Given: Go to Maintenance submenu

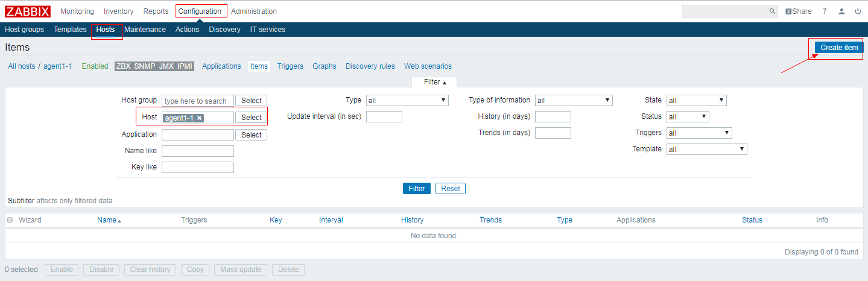Looking at the screenshot, I should coord(145,30).
